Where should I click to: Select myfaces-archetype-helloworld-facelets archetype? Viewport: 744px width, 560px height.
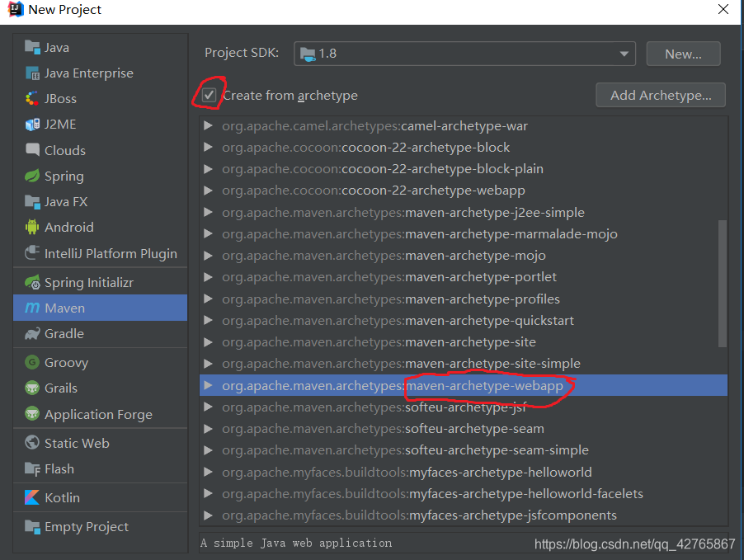pos(464,493)
